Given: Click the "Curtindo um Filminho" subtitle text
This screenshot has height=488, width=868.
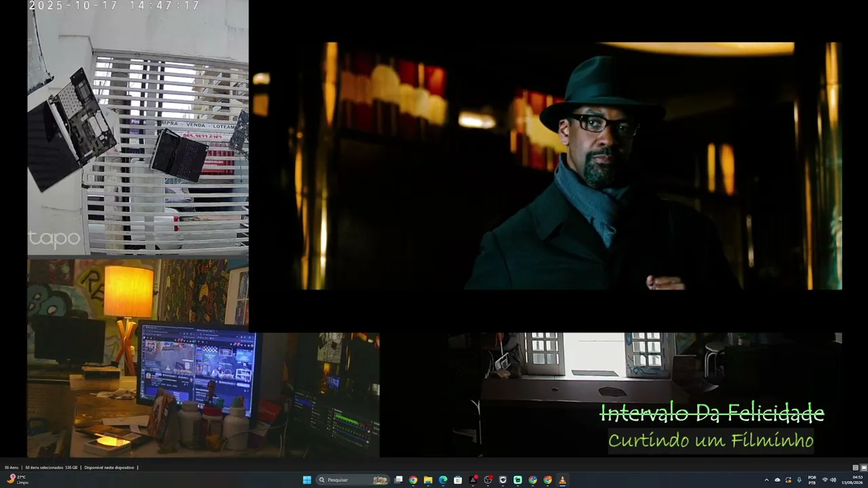Looking at the screenshot, I should 711,441.
